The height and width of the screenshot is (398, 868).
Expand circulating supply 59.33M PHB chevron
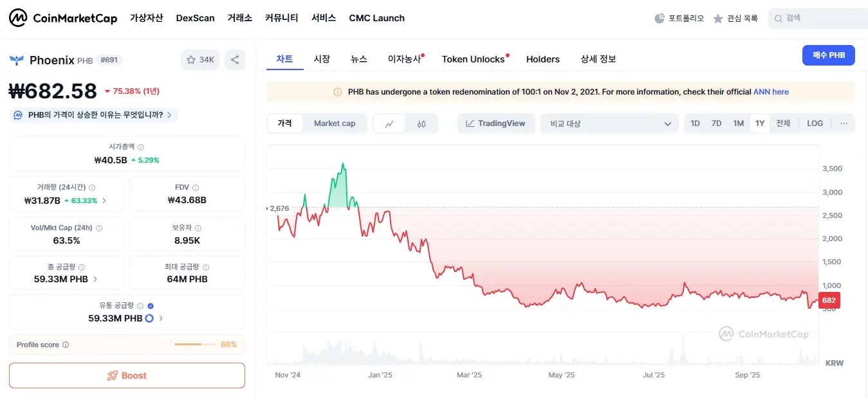pyautogui.click(x=161, y=318)
